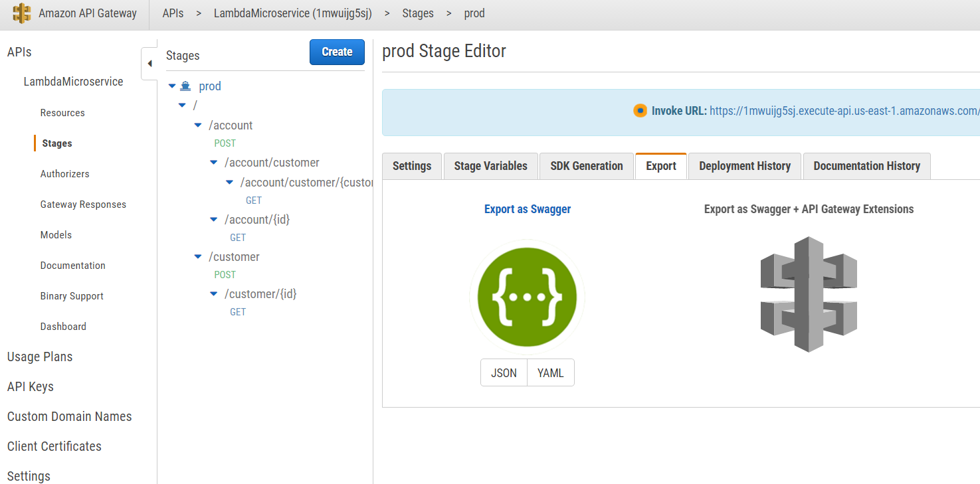Click the orange Invoke URL indicator icon
980x484 pixels.
[640, 111]
